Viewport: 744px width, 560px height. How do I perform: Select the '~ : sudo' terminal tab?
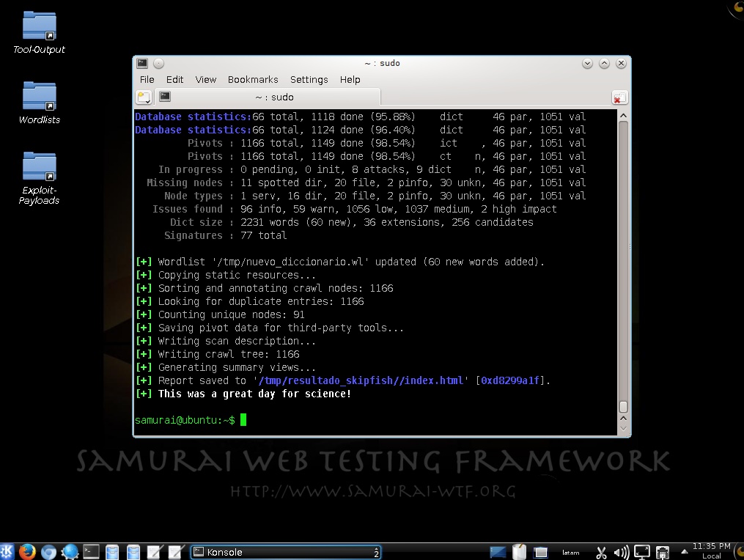(x=268, y=97)
